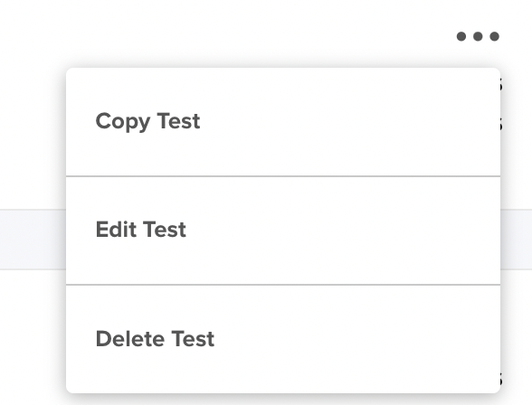Open the test editor via Edit Test
The height and width of the screenshot is (405, 532).
pyautogui.click(x=283, y=231)
